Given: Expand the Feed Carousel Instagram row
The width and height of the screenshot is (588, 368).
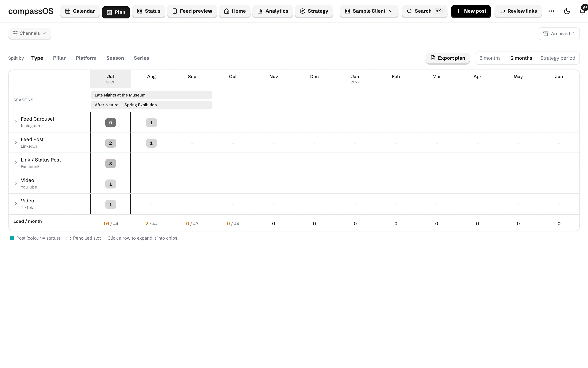Looking at the screenshot, I should [x=16, y=122].
